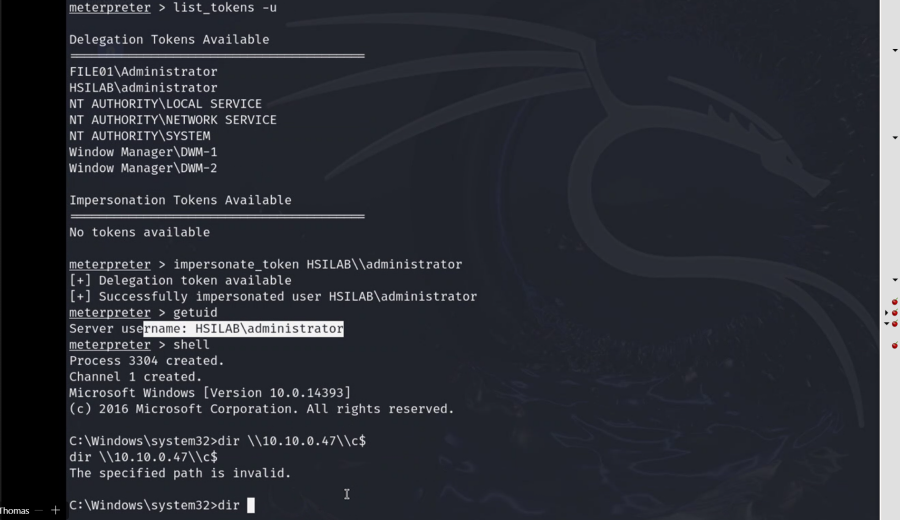Click the Channel 1 created line
This screenshot has height=520, width=900.
tap(135, 377)
